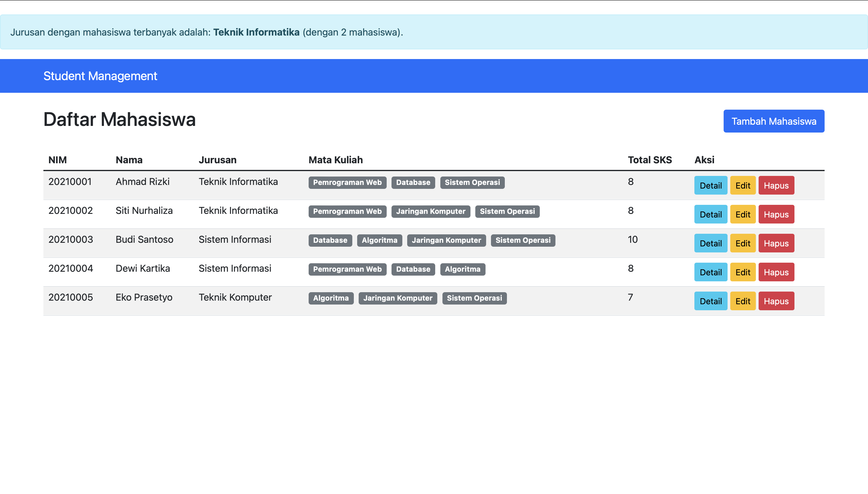Delete Eko Prasetyo using Hapus
The height and width of the screenshot is (494, 868).
coord(776,301)
